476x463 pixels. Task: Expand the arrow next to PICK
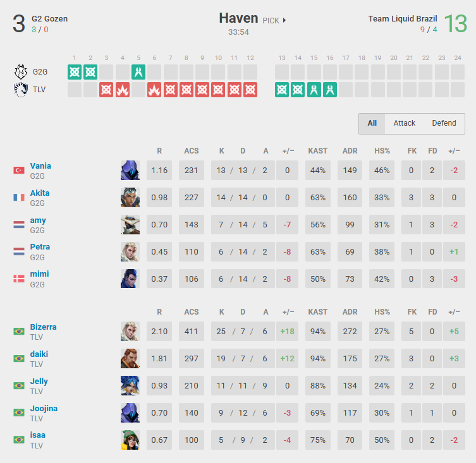284,20
